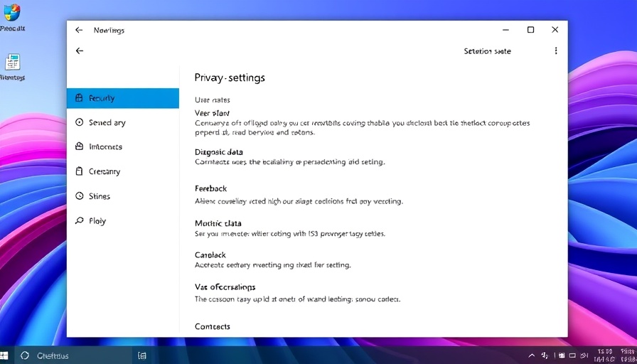This screenshot has width=637, height=364.
Task: Click the taskbar search box
Action: [73, 356]
